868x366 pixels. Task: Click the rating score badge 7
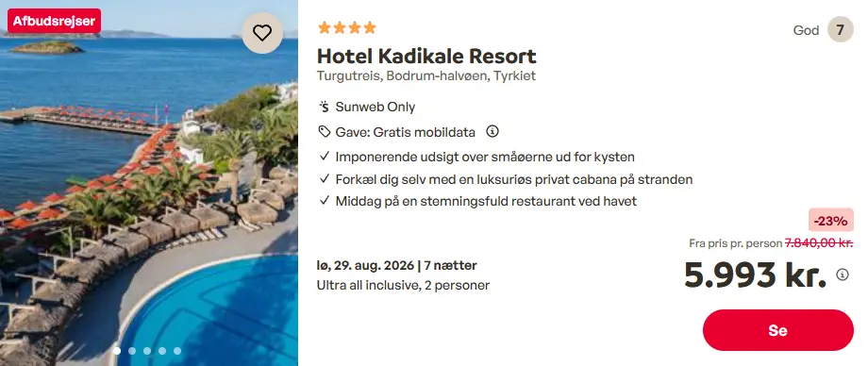[x=841, y=30]
